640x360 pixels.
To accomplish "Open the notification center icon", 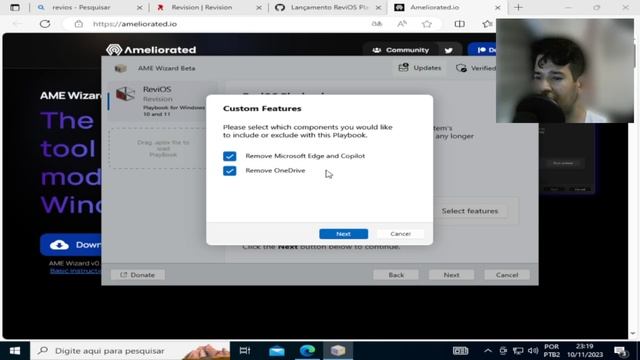I will pos(620,351).
